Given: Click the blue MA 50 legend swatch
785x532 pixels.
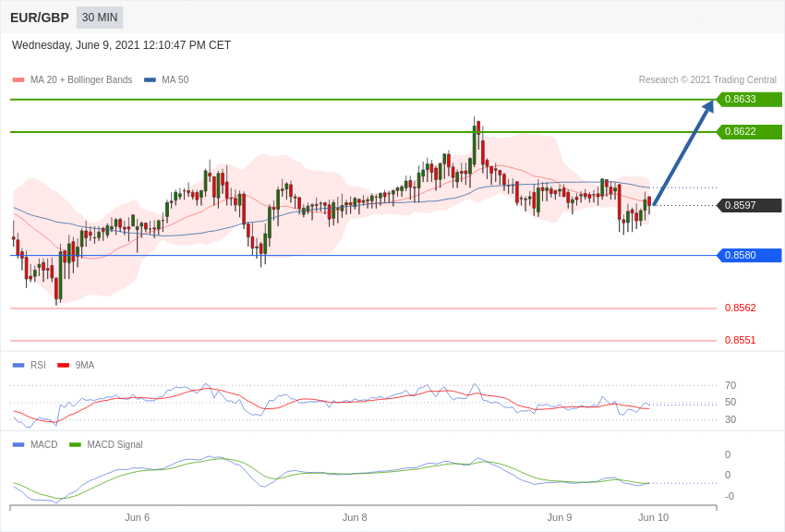Looking at the screenshot, I should pyautogui.click(x=151, y=80).
